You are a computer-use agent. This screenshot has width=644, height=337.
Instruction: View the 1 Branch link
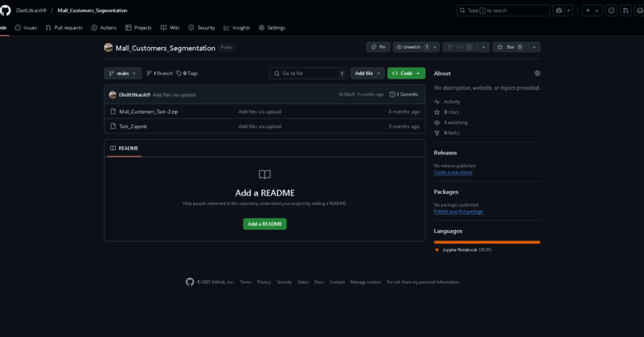pos(160,73)
